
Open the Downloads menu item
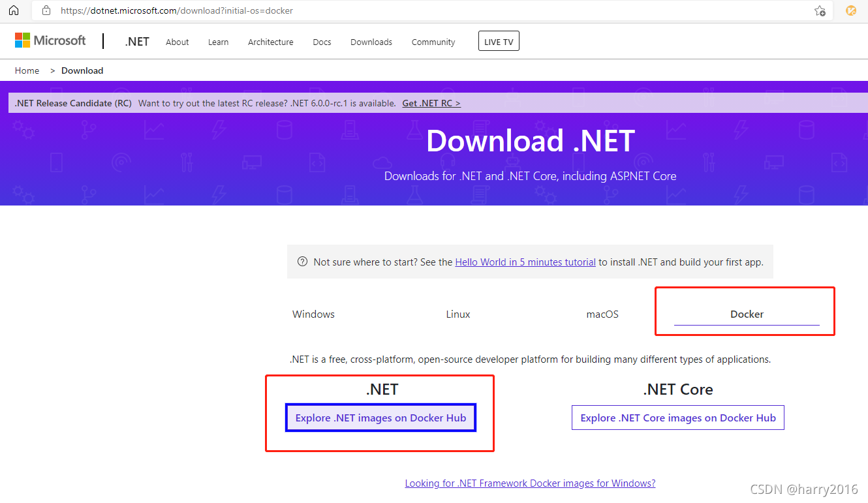[371, 42]
